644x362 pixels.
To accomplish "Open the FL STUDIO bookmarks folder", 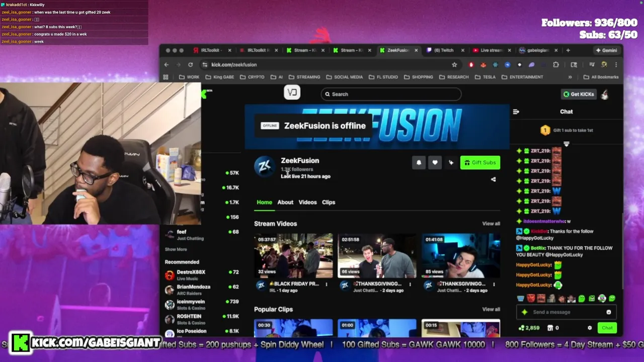I will (383, 77).
